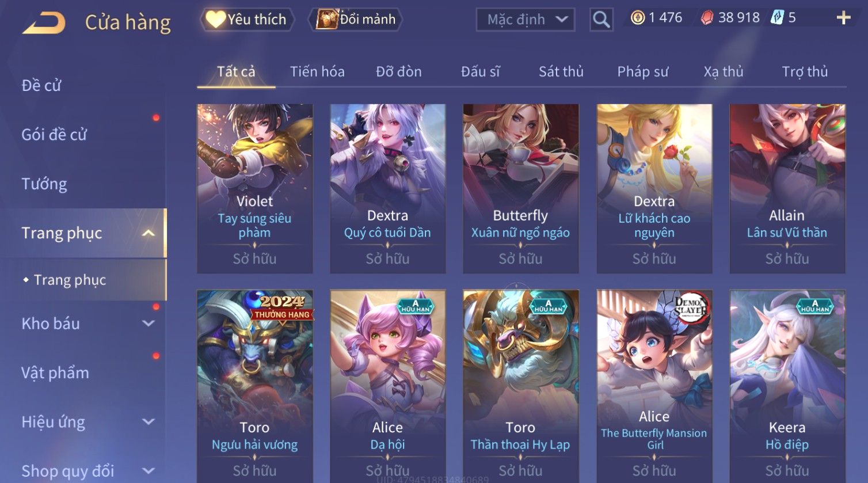Select the Tiến hóa filter tab
868x483 pixels.
click(317, 71)
